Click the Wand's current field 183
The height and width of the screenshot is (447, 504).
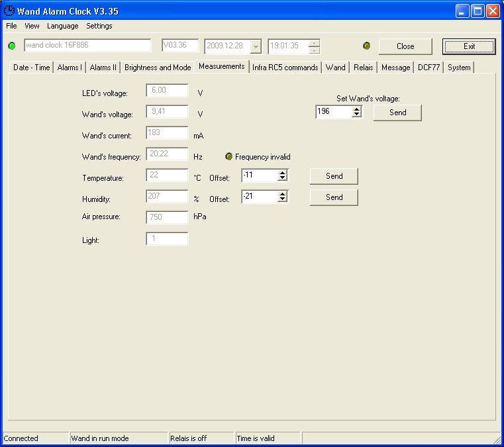tap(167, 132)
